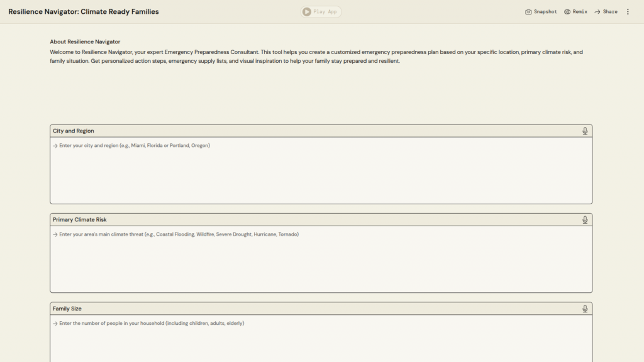Click the Family Size input box
644x362 pixels.
click(321, 339)
